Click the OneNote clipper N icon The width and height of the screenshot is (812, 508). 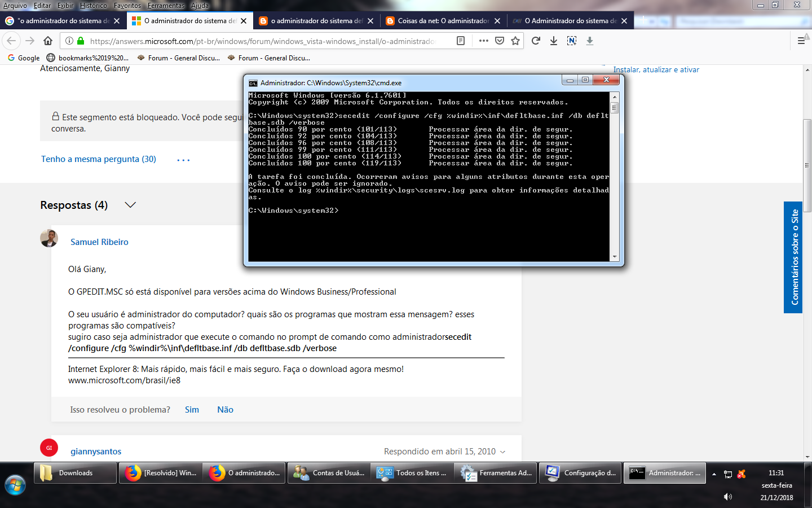[x=572, y=41]
